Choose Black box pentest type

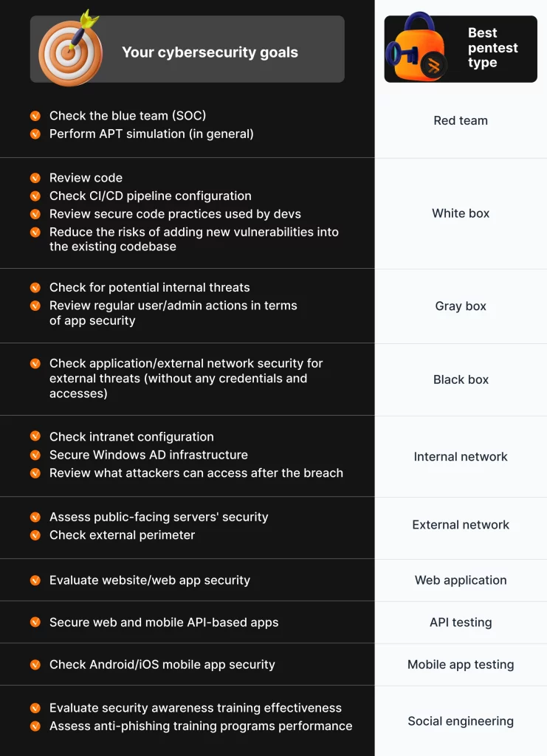461,379
